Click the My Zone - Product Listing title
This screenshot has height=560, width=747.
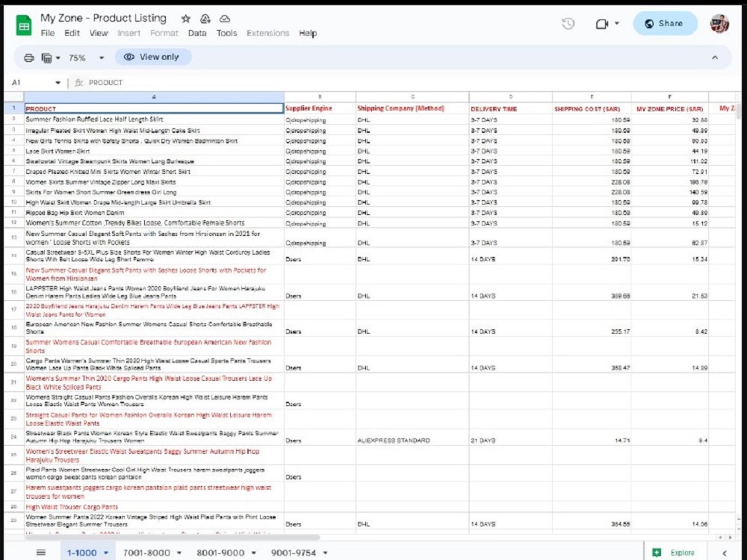pos(103,18)
